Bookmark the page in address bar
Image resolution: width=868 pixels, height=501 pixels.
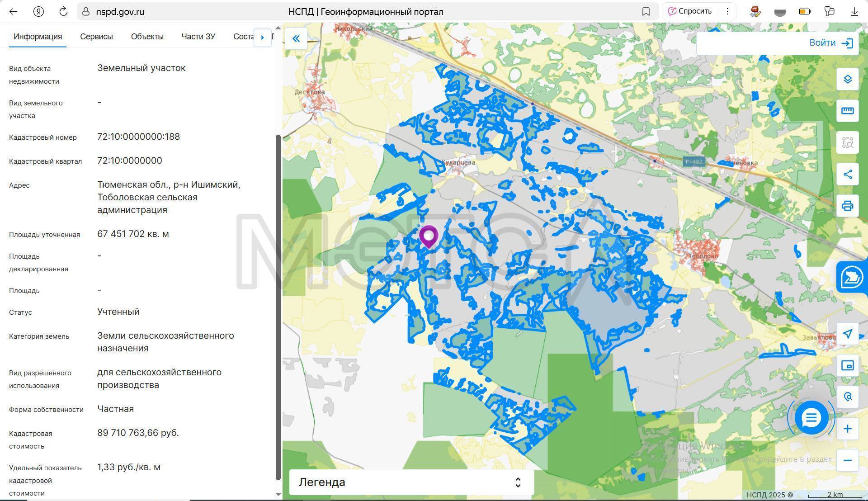646,12
